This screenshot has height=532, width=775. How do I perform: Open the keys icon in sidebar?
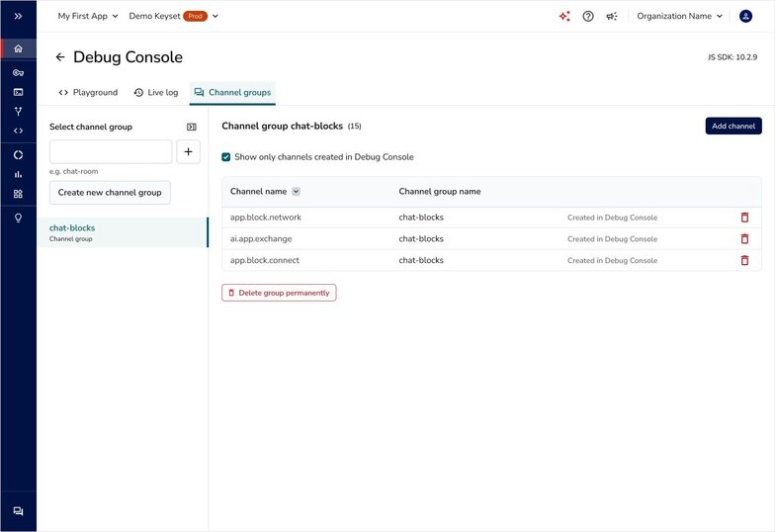[x=18, y=73]
